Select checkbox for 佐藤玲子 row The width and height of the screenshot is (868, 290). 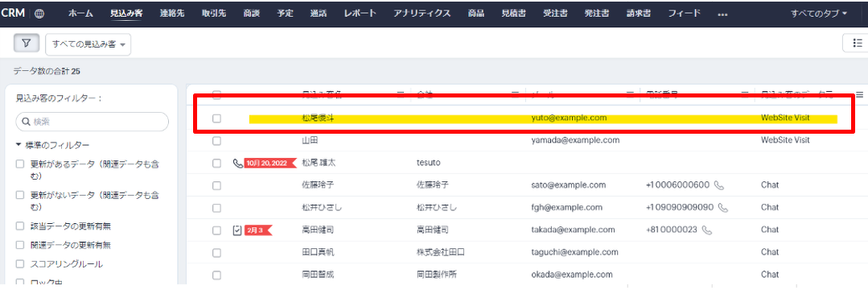point(216,185)
